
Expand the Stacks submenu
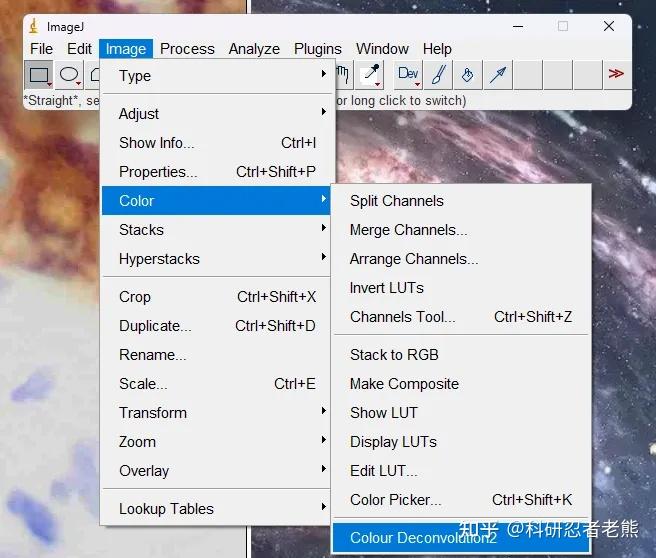(x=216, y=230)
